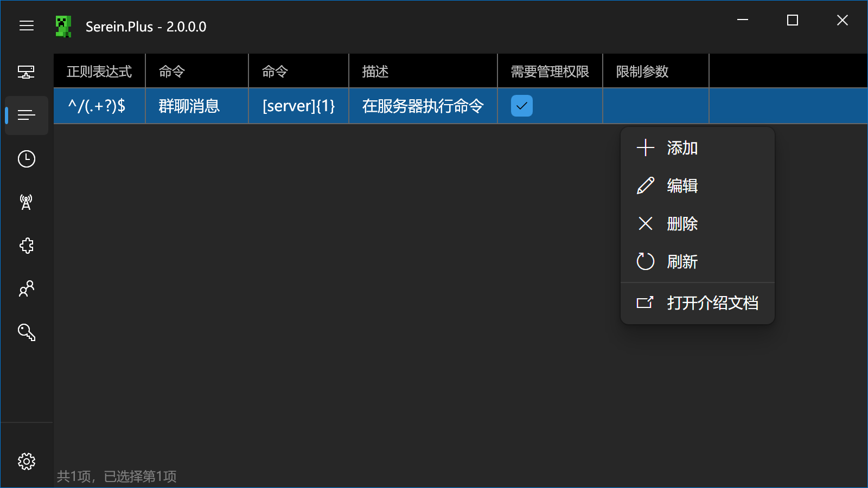Select the 群聊消息 cell
Screen dimensions: 868x488
pos(197,106)
